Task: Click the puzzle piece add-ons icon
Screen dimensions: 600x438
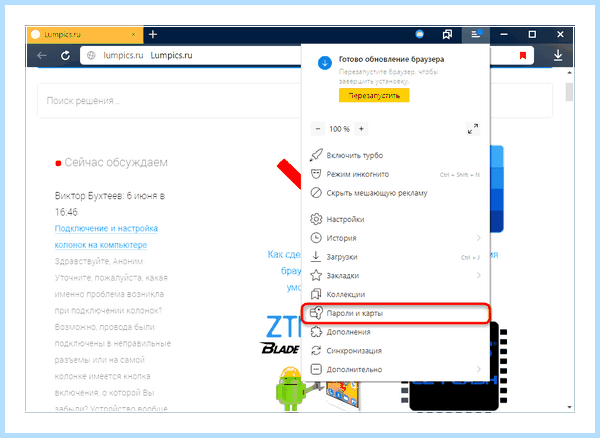Action: tap(316, 332)
